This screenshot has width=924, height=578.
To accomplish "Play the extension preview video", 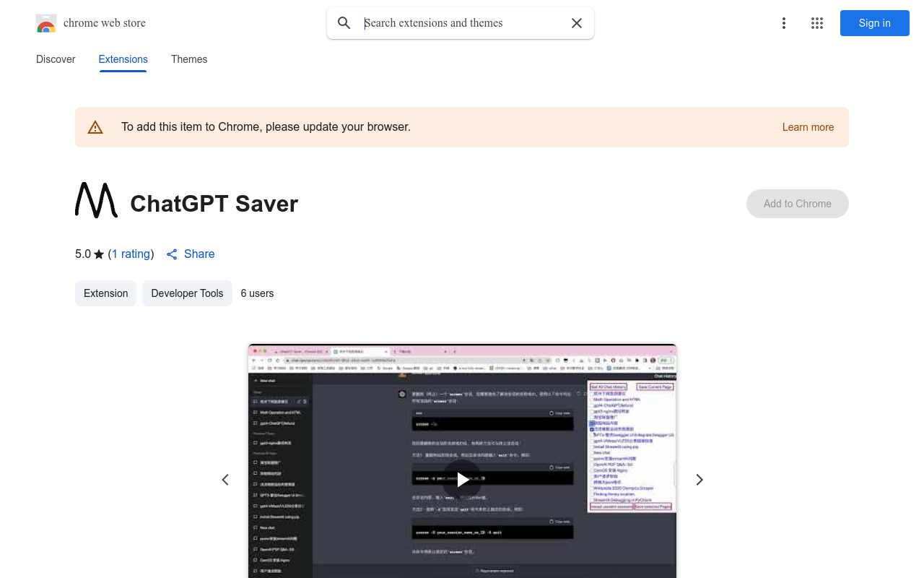I will tap(462, 479).
